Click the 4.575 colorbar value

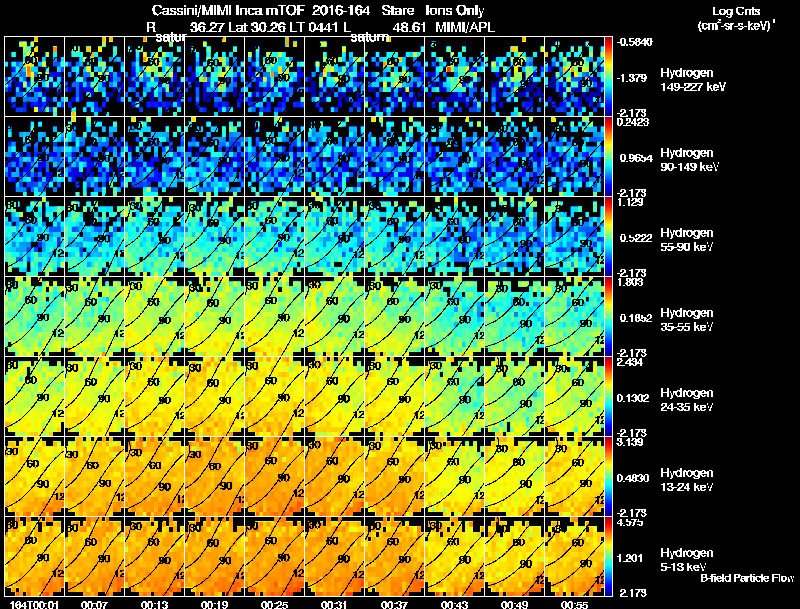pyautogui.click(x=630, y=522)
